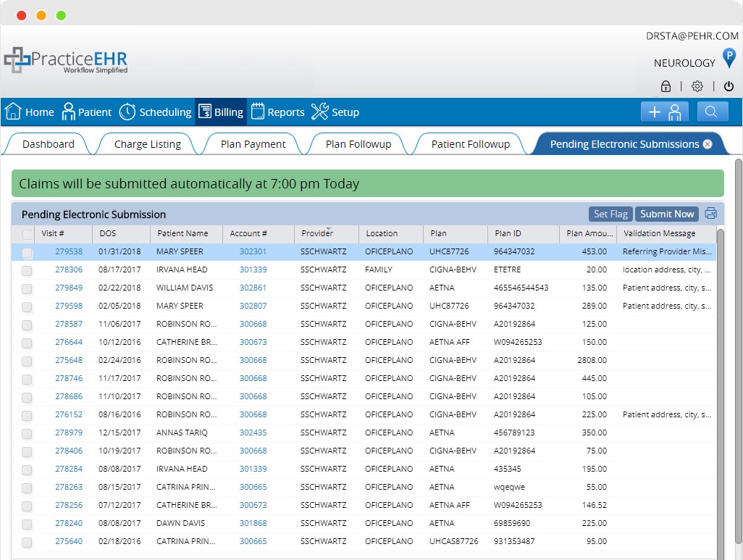
Task: Click the PracticeEHR logo
Action: pyautogui.click(x=66, y=60)
